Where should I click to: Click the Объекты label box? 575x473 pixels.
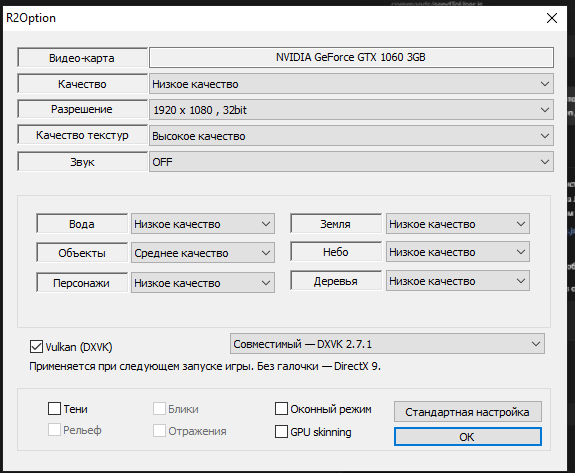coord(82,253)
